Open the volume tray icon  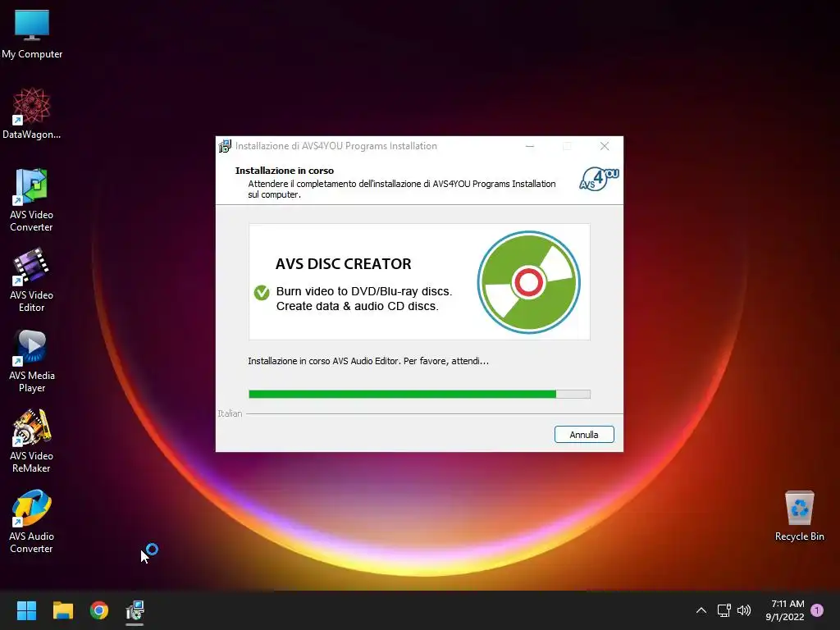[744, 610]
